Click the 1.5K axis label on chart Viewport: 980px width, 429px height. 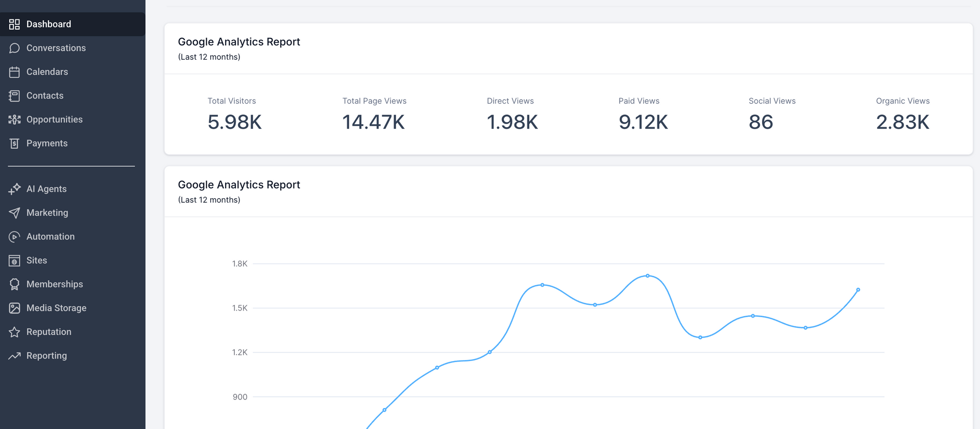240,308
